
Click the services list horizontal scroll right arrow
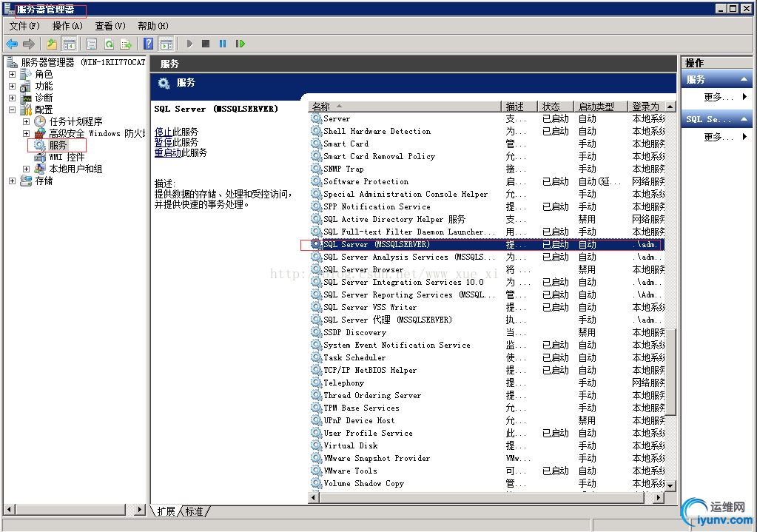tap(659, 497)
